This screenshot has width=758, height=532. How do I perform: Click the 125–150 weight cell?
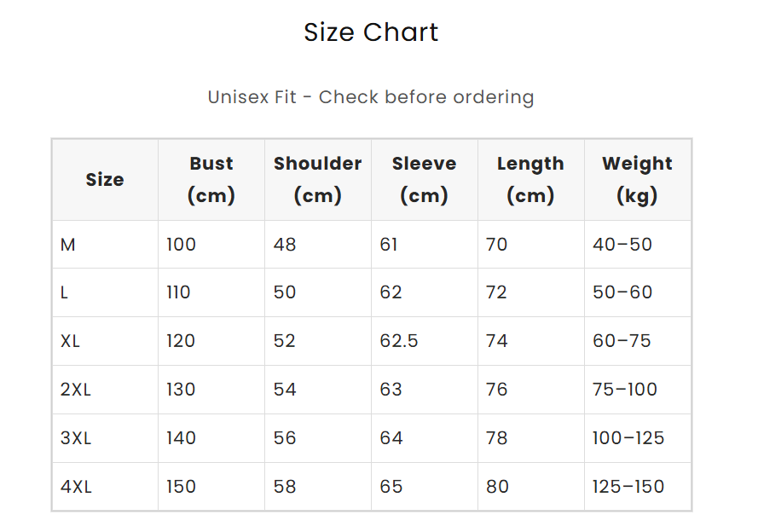[628, 487]
